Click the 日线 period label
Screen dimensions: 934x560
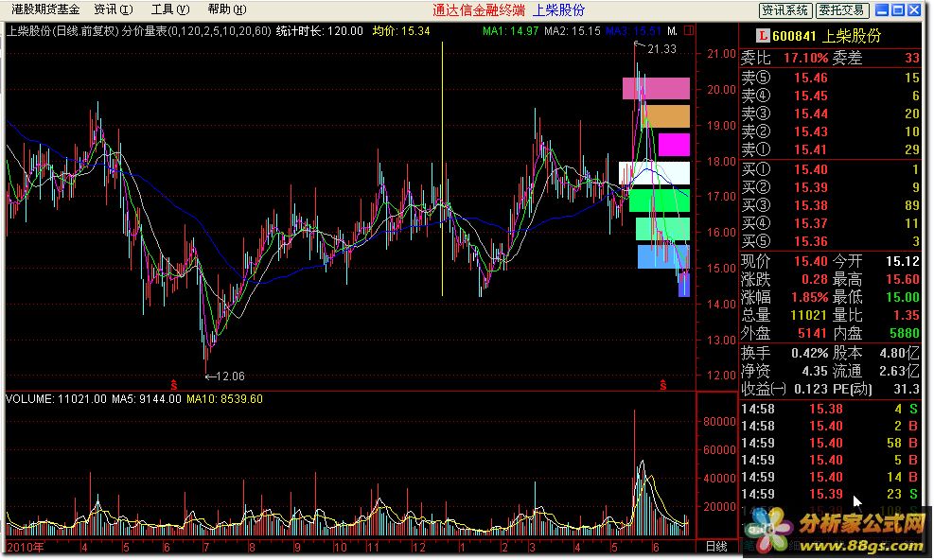point(716,547)
